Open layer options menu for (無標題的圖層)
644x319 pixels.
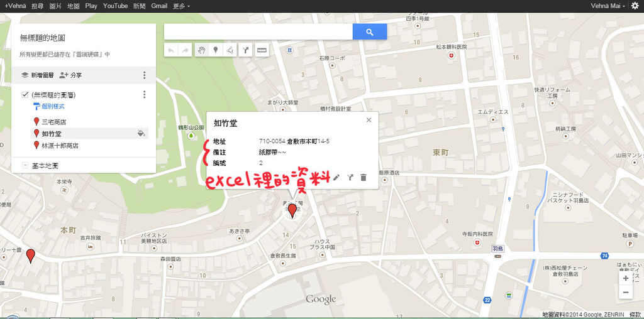[144, 95]
